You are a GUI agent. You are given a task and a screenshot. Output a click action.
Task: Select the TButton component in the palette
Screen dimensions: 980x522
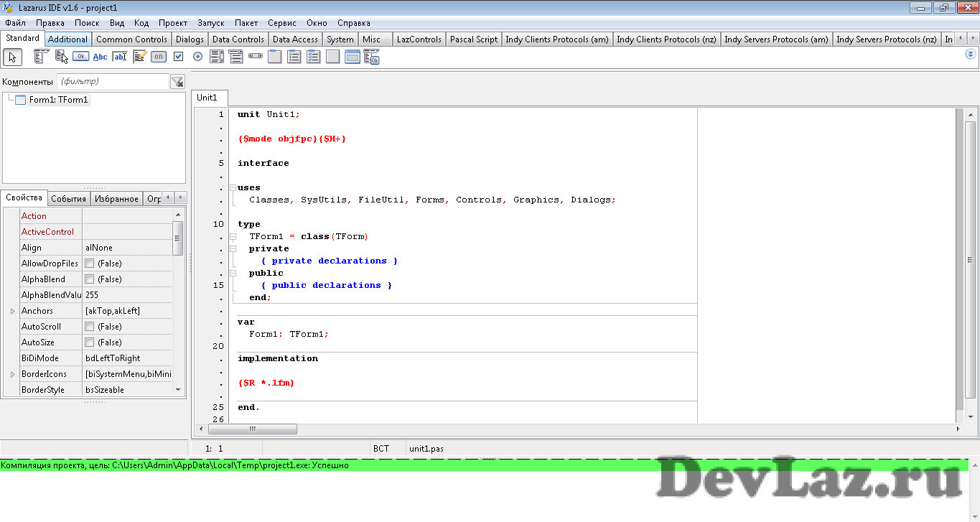tap(80, 57)
